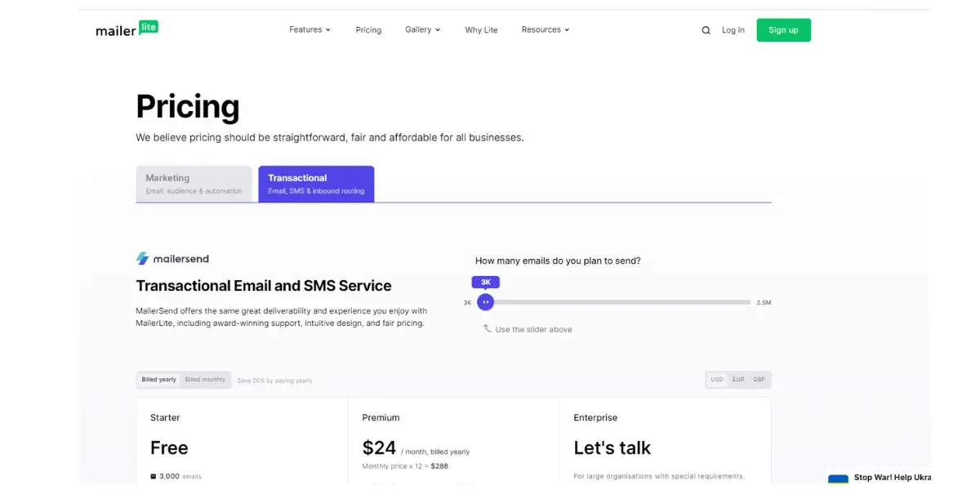Click the 2.5M slider maximum label
The height and width of the screenshot is (490, 980).
764,302
